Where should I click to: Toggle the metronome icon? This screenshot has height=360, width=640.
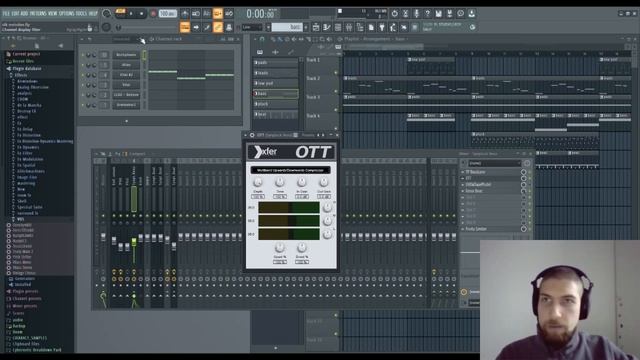[x=185, y=13]
